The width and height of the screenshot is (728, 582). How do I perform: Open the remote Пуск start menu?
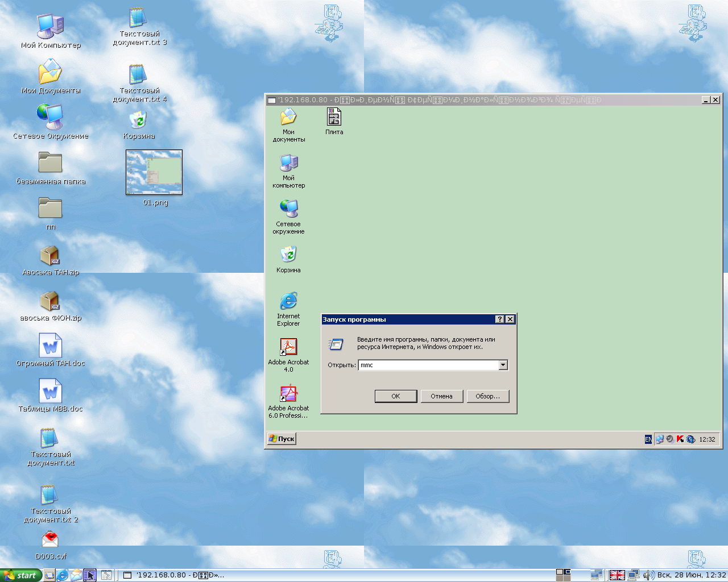[x=282, y=439]
